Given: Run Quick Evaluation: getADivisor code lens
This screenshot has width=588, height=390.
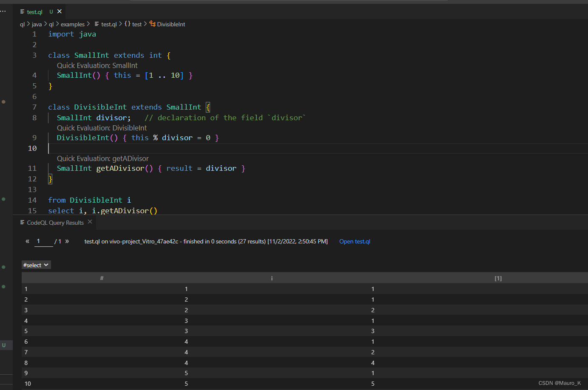Looking at the screenshot, I should [x=103, y=158].
